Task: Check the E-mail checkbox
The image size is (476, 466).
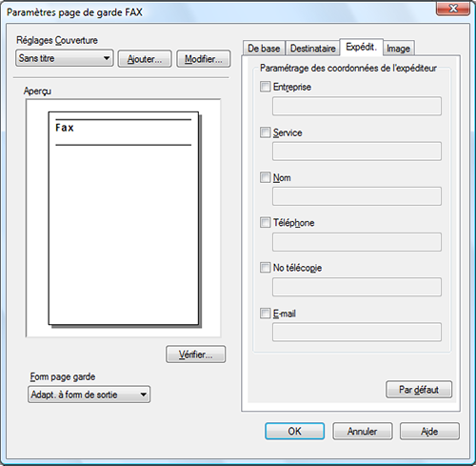Action: [265, 314]
